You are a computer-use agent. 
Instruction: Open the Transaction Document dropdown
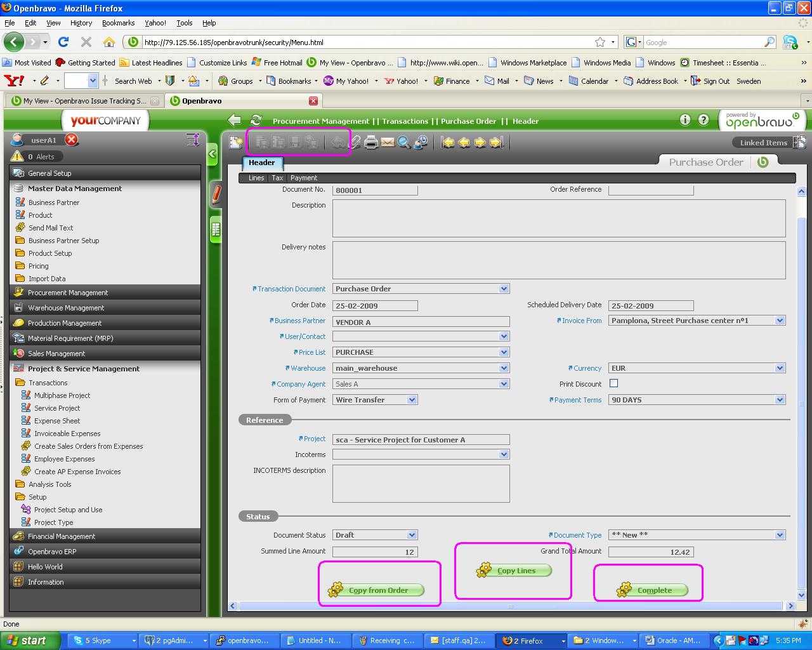click(x=504, y=289)
